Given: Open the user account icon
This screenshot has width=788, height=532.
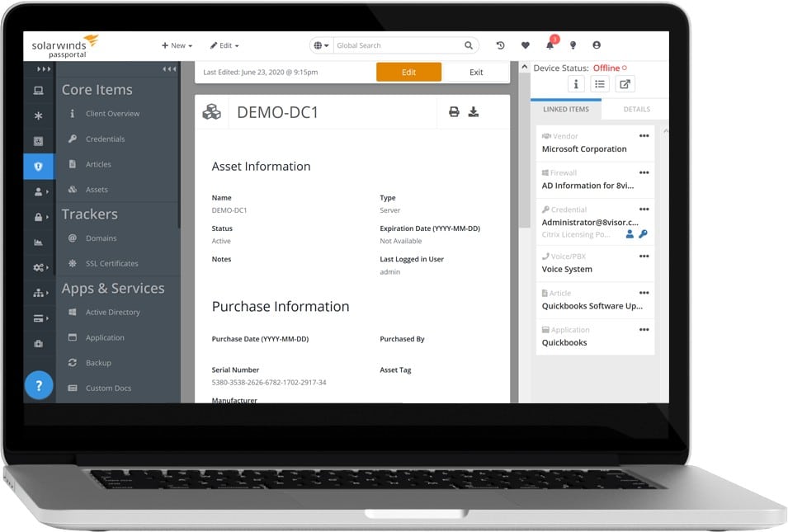Looking at the screenshot, I should pyautogui.click(x=597, y=45).
